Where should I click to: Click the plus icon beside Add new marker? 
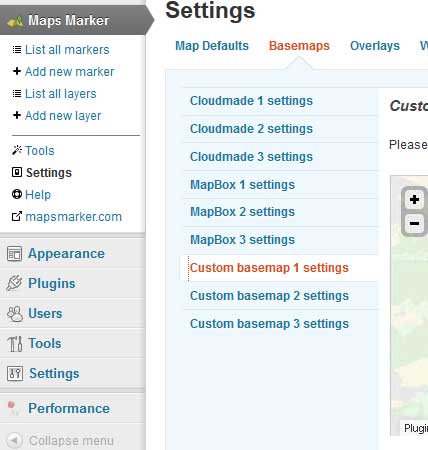(17, 71)
